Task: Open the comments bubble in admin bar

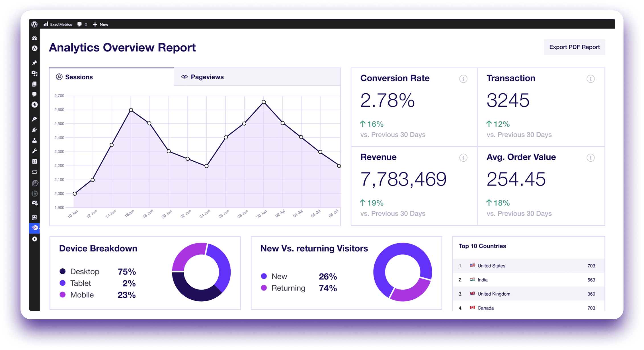Action: [82, 24]
